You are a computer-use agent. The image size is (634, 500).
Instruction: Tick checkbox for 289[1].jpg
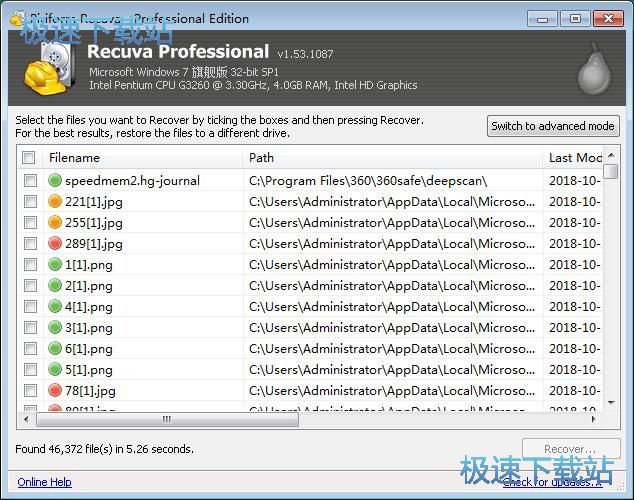tap(30, 243)
